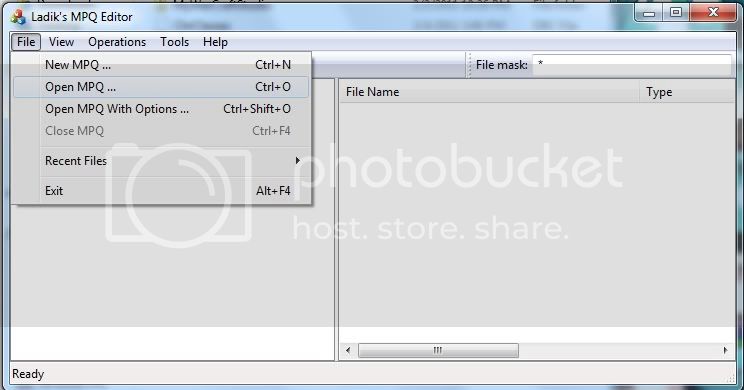Open the Help menu
The height and width of the screenshot is (390, 744).
pyautogui.click(x=215, y=42)
